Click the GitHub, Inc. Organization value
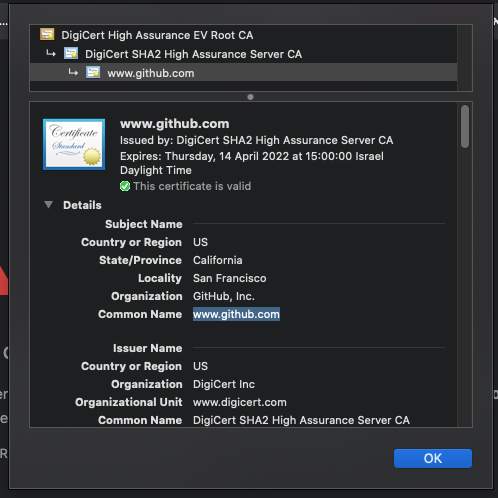Image resolution: width=498 pixels, height=498 pixels. point(224,296)
